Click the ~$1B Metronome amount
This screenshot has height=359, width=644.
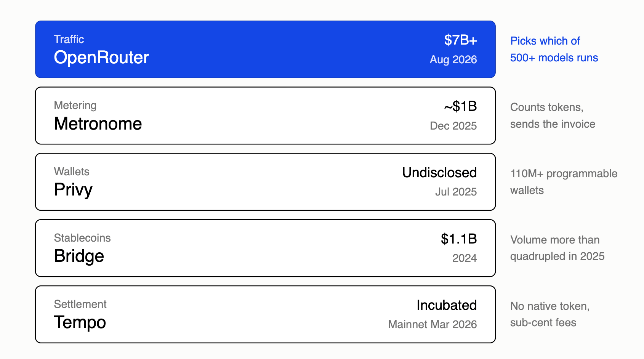460,106
